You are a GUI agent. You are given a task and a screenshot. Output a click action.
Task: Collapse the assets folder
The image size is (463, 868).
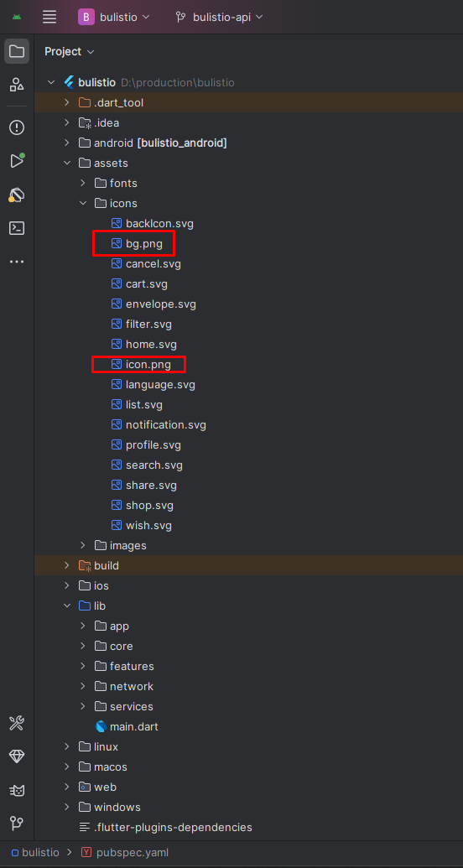pos(67,163)
